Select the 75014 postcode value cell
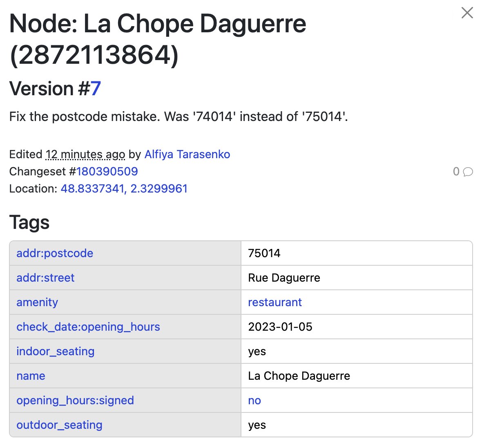The width and height of the screenshot is (482, 448). [264, 253]
